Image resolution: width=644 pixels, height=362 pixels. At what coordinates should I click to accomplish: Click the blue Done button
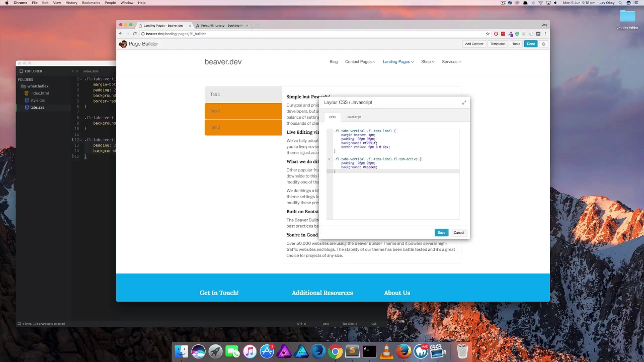[531, 44]
